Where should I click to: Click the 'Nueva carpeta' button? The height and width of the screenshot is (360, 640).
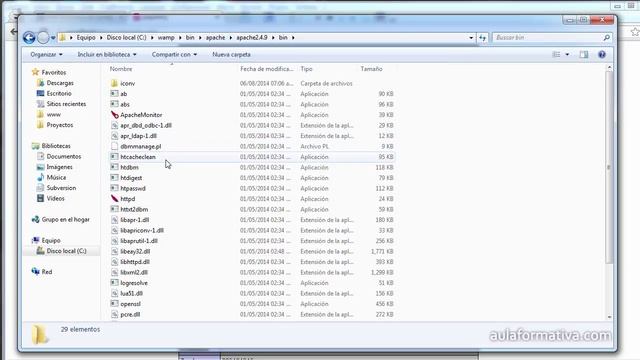coord(231,54)
